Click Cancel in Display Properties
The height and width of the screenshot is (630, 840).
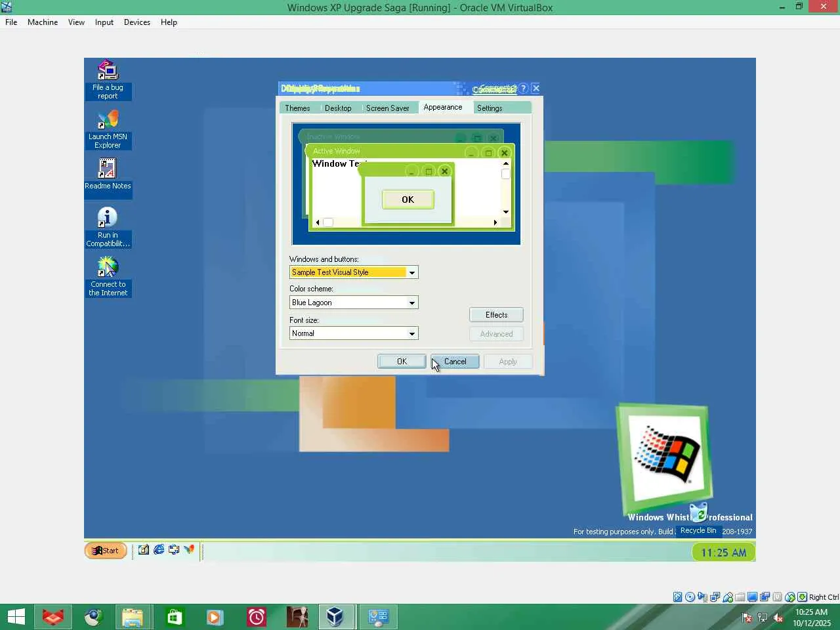[x=455, y=362]
